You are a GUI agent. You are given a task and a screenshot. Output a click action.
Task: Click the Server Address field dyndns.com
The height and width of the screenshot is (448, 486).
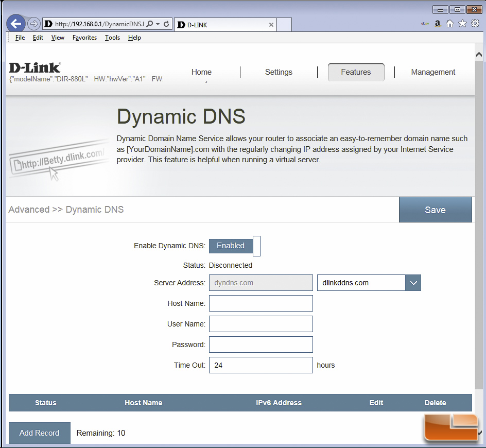(261, 283)
